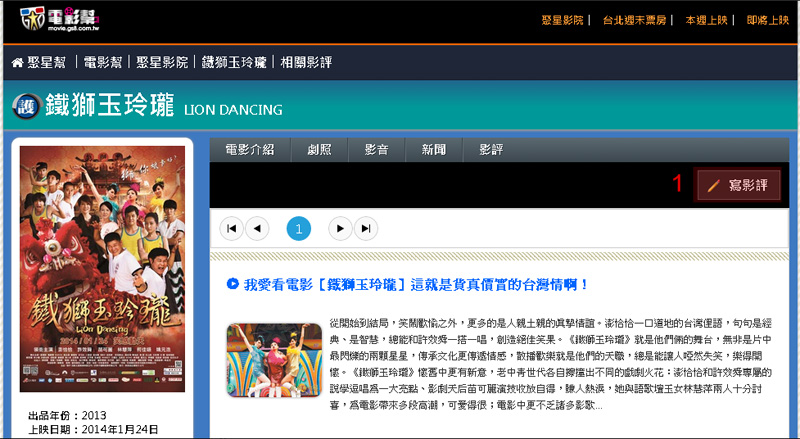Click the 鐵獅玉玲瓏 page heading
Image resolution: width=800 pixels, height=439 pixels.
110,105
